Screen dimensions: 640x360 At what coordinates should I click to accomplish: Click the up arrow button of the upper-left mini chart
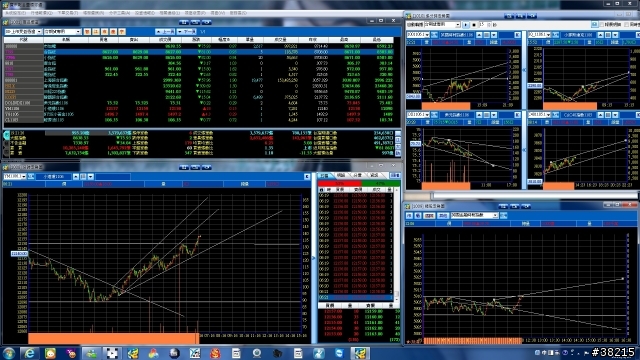(x=479, y=35)
